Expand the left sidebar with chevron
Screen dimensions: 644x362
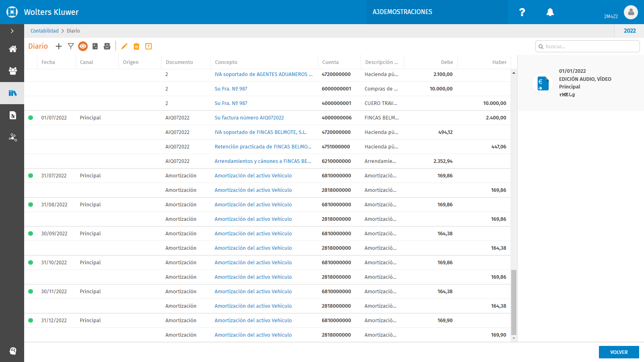click(12, 31)
